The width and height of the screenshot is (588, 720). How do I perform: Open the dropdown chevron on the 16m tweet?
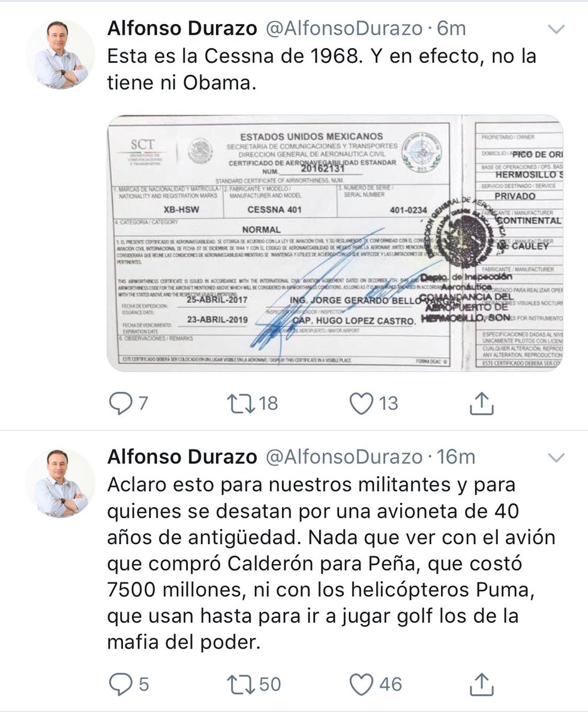(557, 458)
